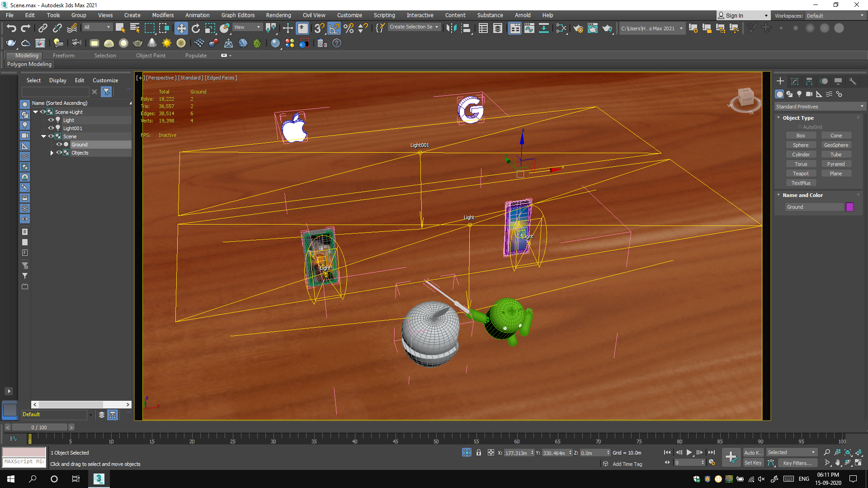Open the Workspaces Default dropdown
The height and width of the screenshot is (488, 868).
835,16
